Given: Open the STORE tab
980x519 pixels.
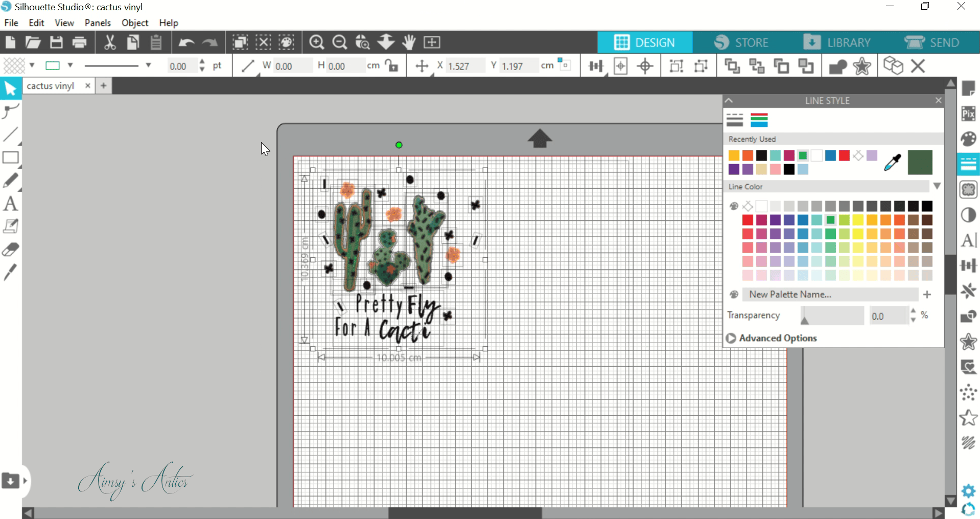Looking at the screenshot, I should click(x=741, y=42).
